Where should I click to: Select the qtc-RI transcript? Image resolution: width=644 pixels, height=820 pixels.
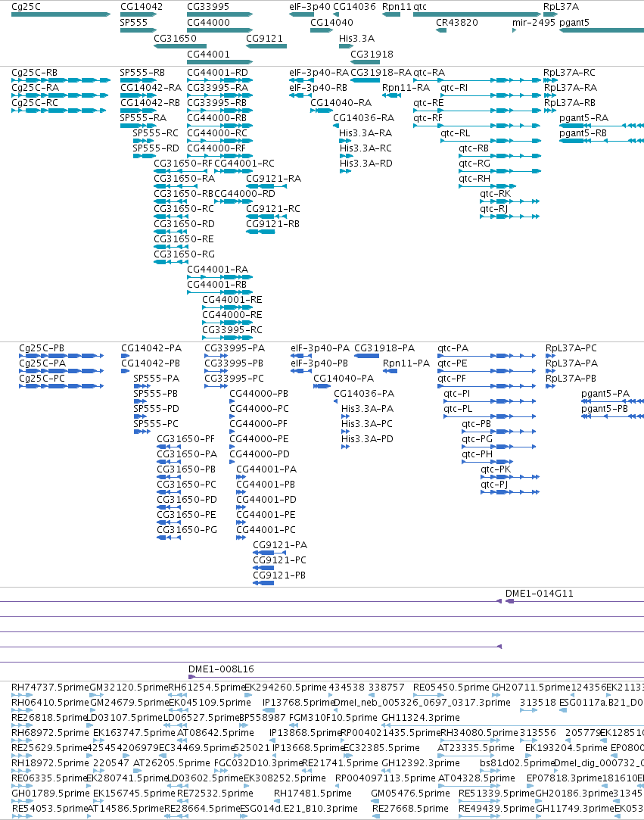pos(490,95)
